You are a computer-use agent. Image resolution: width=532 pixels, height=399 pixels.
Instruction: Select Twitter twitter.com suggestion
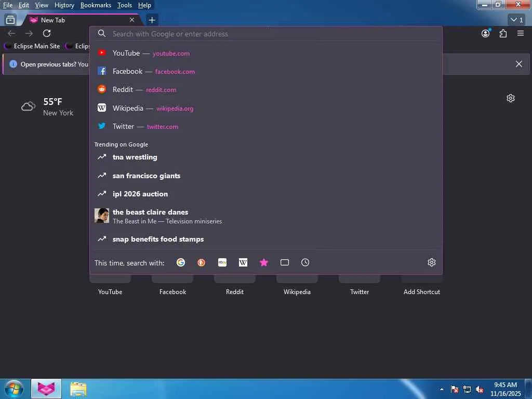pos(266,126)
